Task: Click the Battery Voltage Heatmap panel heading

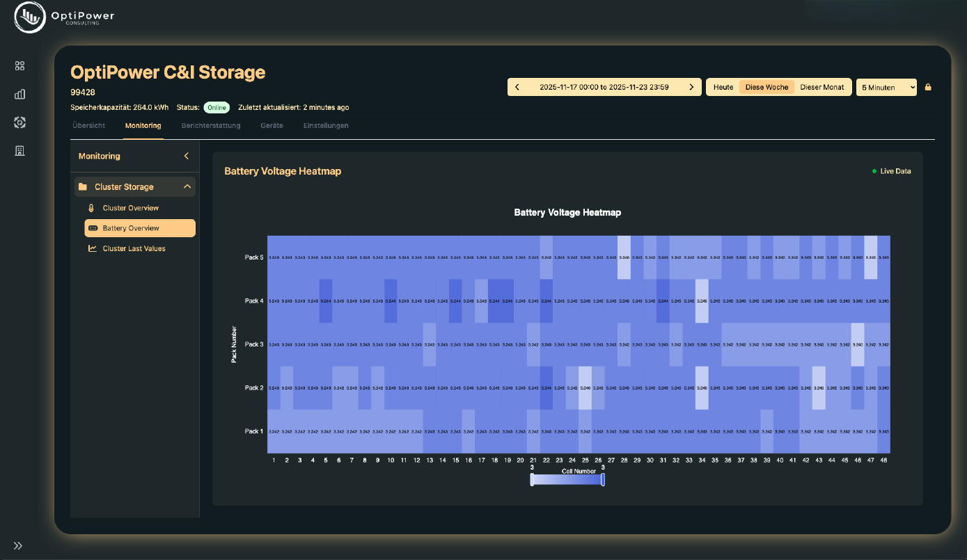Action: tap(283, 171)
